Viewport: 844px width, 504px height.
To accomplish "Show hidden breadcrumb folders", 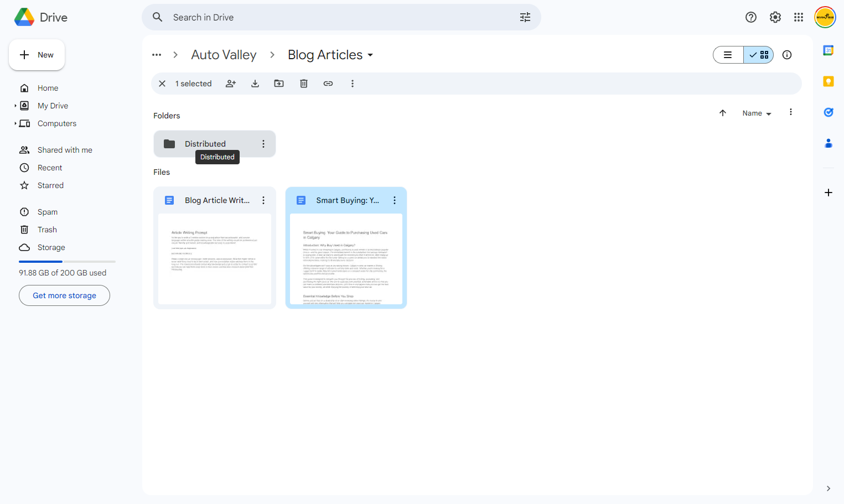I will (157, 55).
